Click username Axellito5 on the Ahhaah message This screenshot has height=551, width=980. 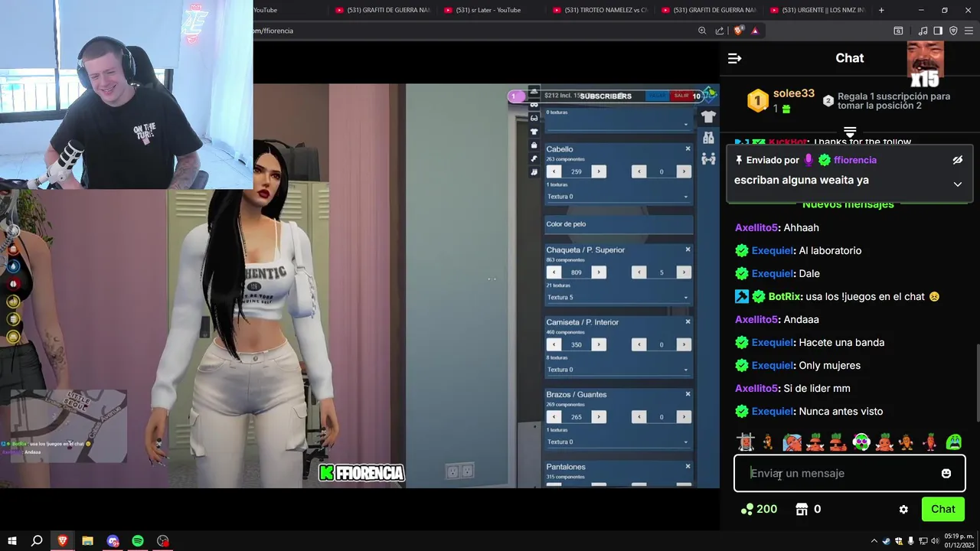tap(756, 227)
